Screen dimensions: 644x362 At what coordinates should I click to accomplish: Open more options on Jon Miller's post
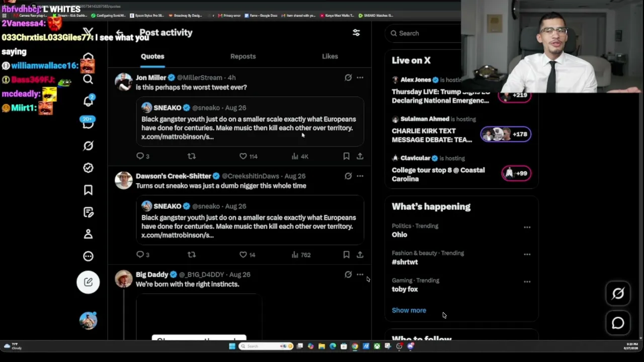(x=360, y=77)
